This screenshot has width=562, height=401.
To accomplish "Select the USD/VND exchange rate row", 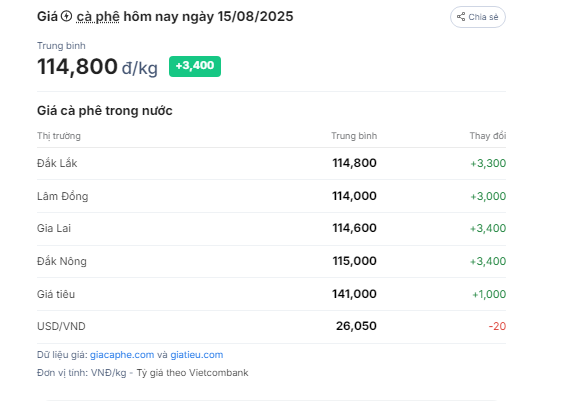I will (271, 326).
